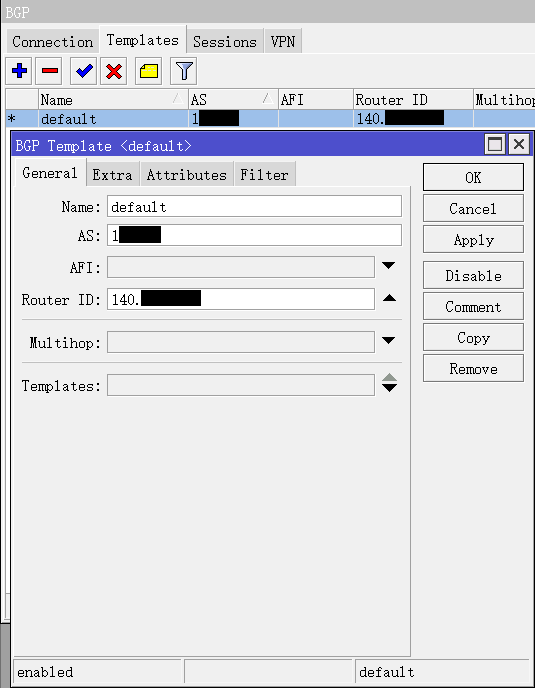This screenshot has width=535, height=688.
Task: Click the Apply button
Action: pyautogui.click(x=473, y=240)
